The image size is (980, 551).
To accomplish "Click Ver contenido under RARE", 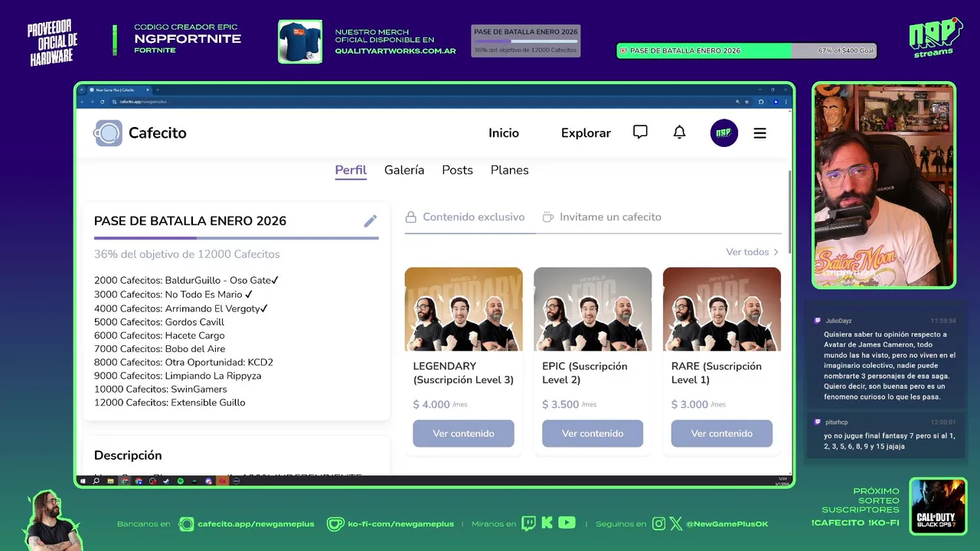I will point(722,433).
